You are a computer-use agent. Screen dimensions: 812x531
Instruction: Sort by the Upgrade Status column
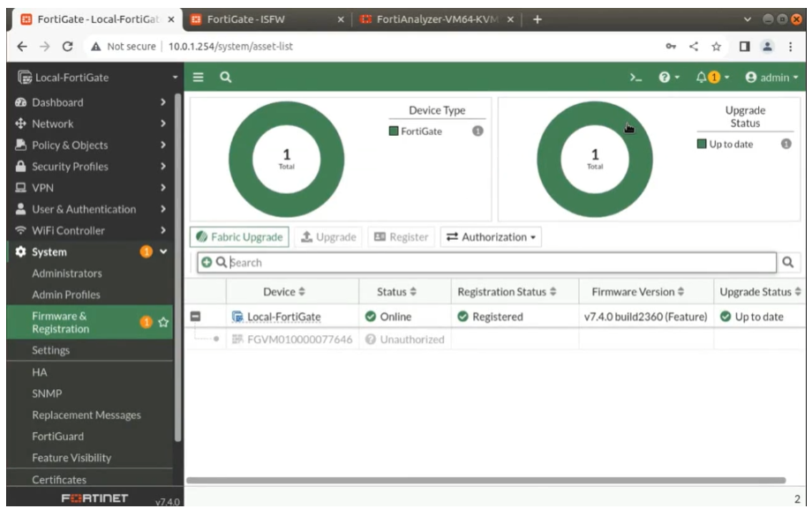760,292
